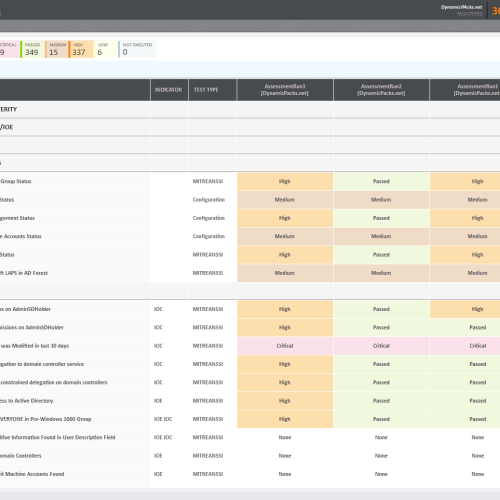
Task: Click AssessmentRun3 Critical cell in Modified in last 30 days row
Action: coord(285,346)
